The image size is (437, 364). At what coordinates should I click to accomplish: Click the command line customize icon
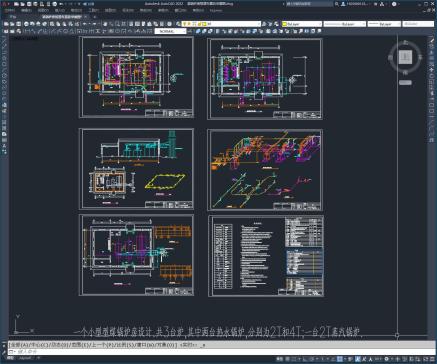click(x=4, y=351)
